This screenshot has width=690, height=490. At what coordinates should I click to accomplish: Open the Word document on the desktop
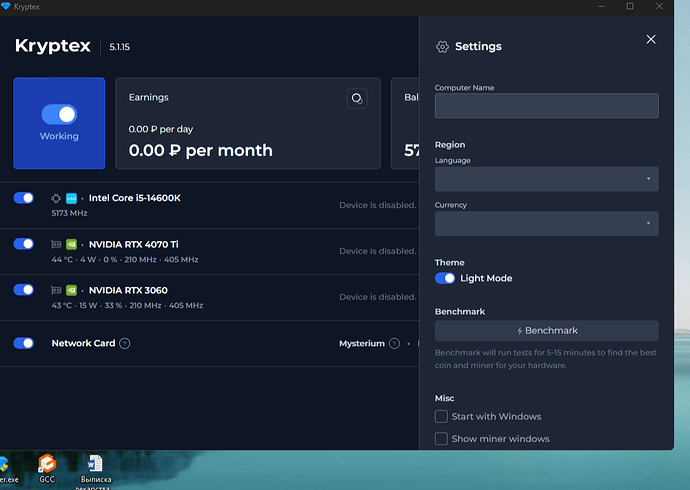[95, 465]
